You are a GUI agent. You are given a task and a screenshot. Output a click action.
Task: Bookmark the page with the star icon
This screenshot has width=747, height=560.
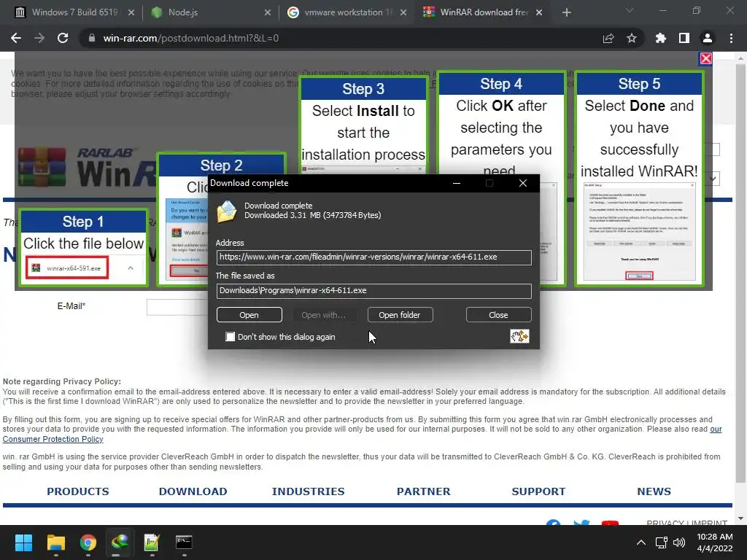point(632,38)
